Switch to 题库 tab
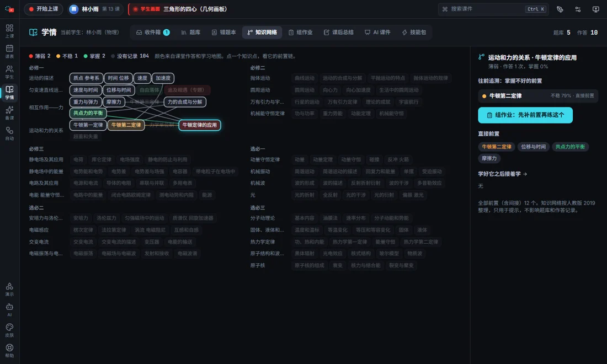607x364 pixels. tap(191, 33)
